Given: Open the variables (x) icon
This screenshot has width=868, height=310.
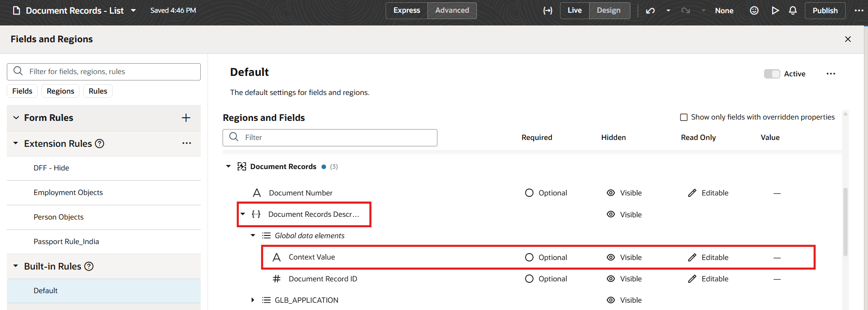Looking at the screenshot, I should click(x=548, y=10).
